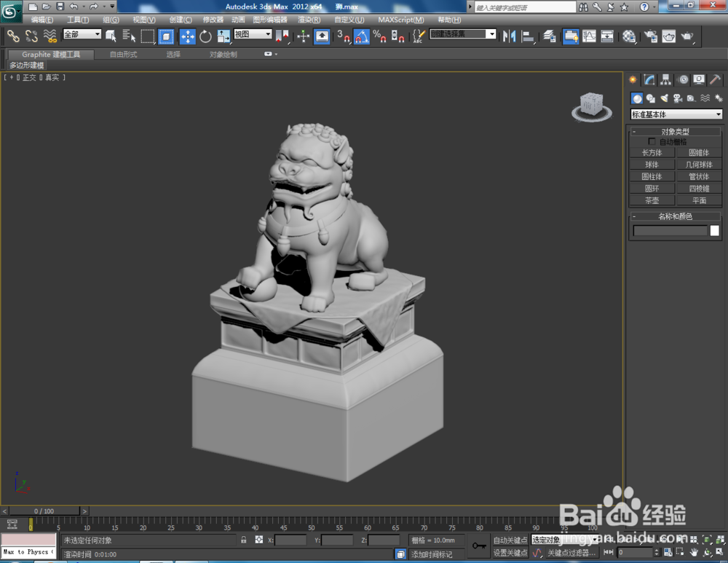Toggle Absolute/Offset transform type-in mode

tap(259, 540)
